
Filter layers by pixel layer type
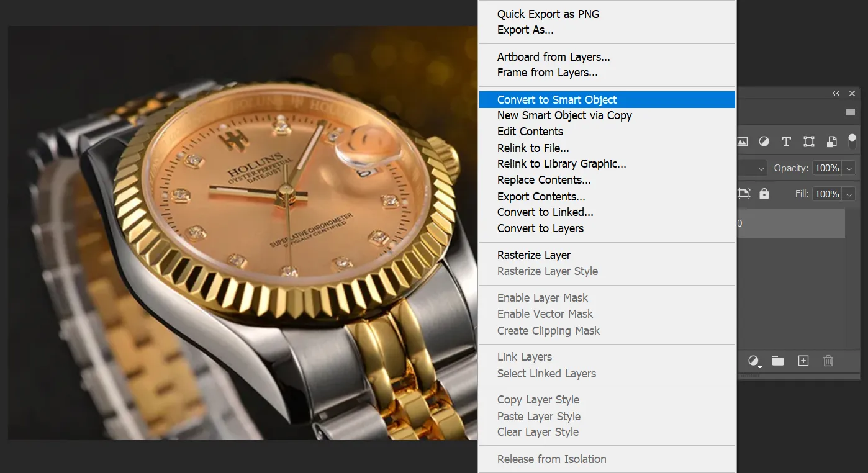tap(743, 142)
